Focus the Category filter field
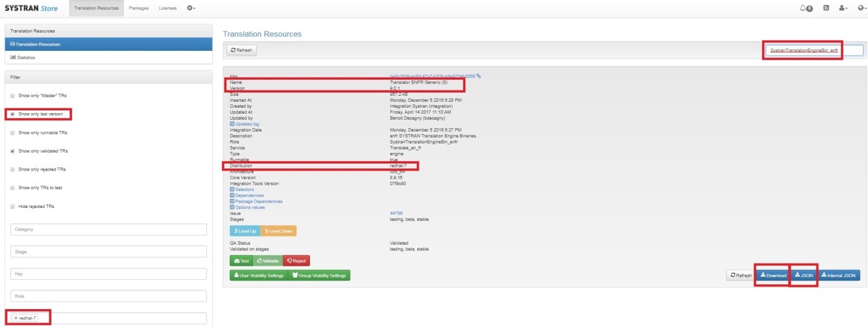Image resolution: width=868 pixels, height=327 pixels. [108, 230]
